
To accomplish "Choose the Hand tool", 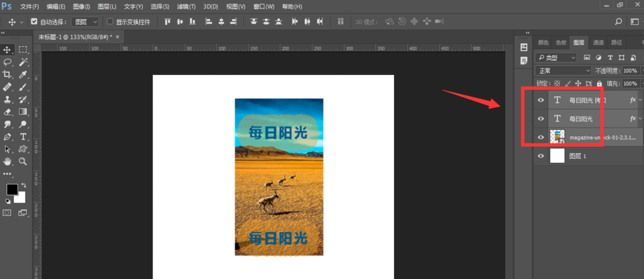I will coord(7,161).
